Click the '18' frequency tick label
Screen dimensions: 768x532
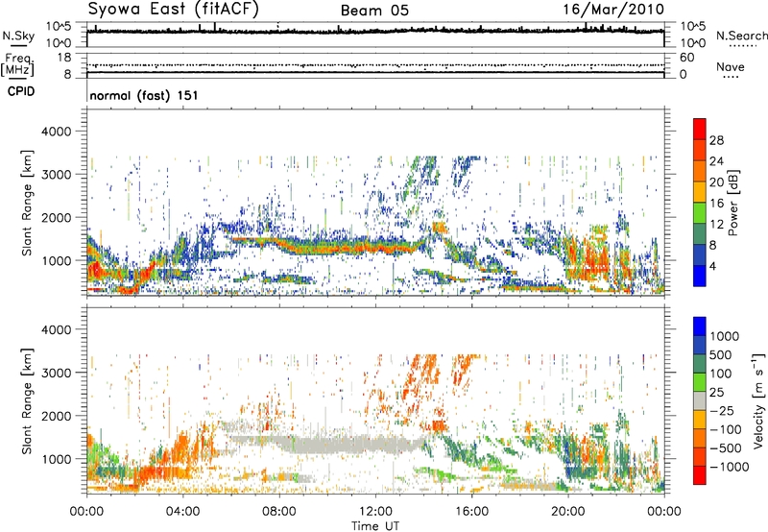pyautogui.click(x=64, y=58)
